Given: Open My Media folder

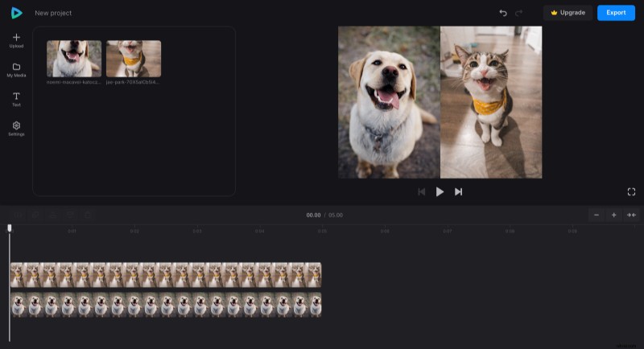Looking at the screenshot, I should pos(16,70).
